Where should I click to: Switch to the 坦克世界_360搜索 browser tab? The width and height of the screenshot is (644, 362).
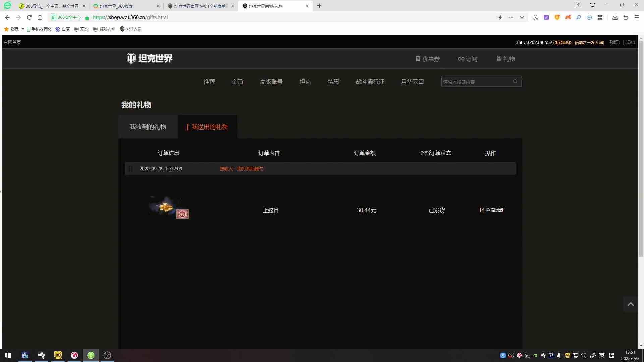pos(126,6)
